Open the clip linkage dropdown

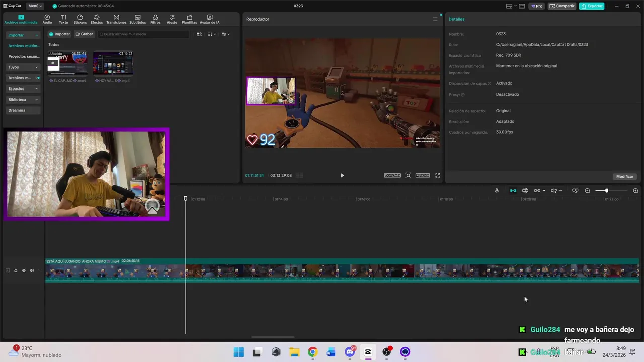tap(539, 191)
